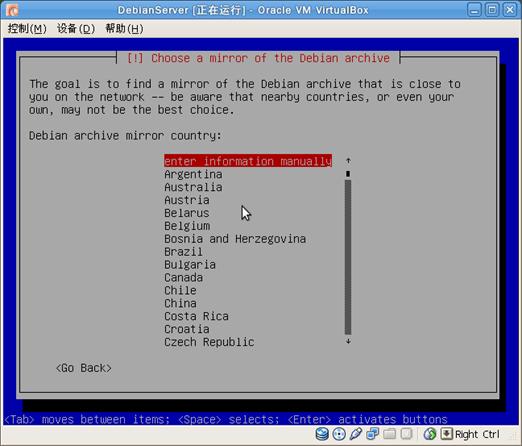Screen dimensions: 522x446
Task: Click the keyboard capture arrow icon
Action: coord(446,434)
